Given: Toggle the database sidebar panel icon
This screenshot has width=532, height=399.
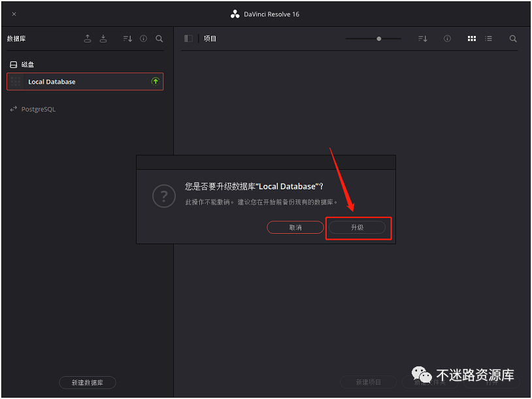Looking at the screenshot, I should [188, 39].
